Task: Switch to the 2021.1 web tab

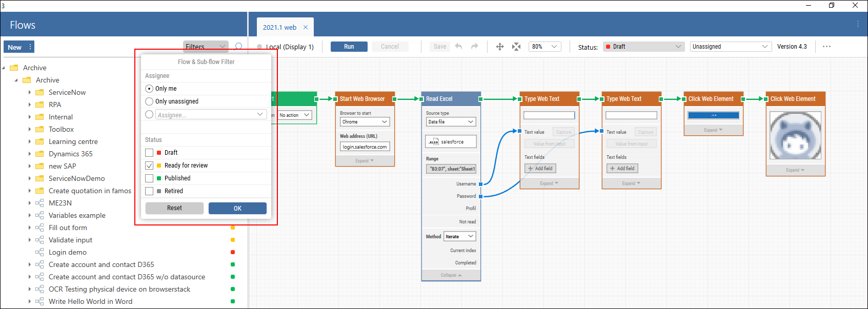Action: (279, 27)
